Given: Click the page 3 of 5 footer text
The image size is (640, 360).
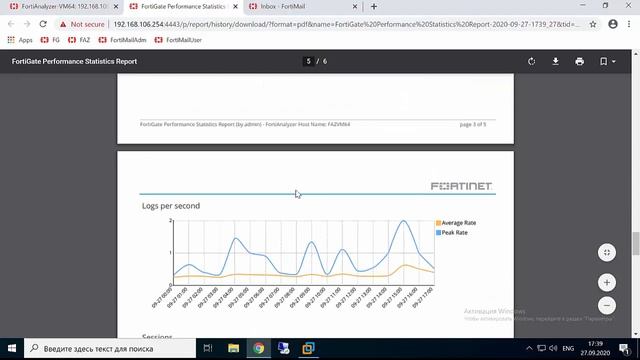Looking at the screenshot, I should 473,124.
